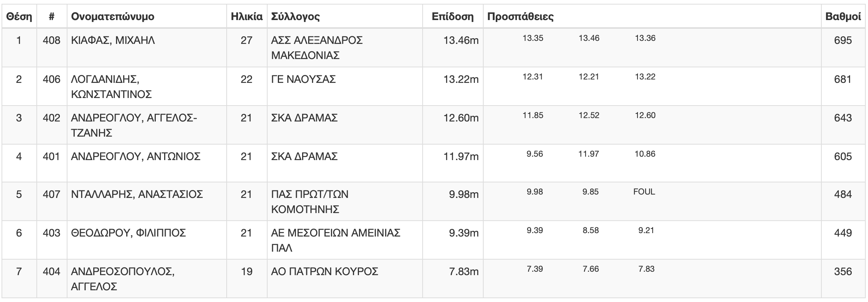The image size is (868, 302).
Task: Click the Ηλικία column header
Action: (247, 17)
